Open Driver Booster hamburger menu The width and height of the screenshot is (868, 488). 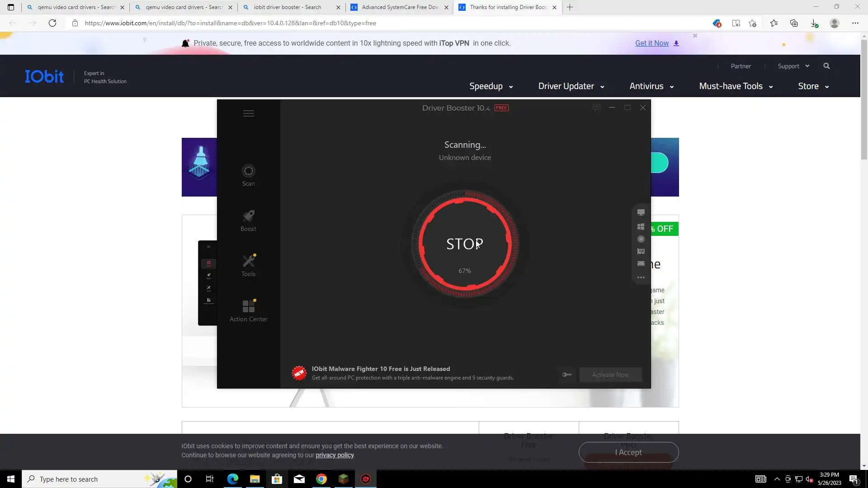click(x=248, y=113)
